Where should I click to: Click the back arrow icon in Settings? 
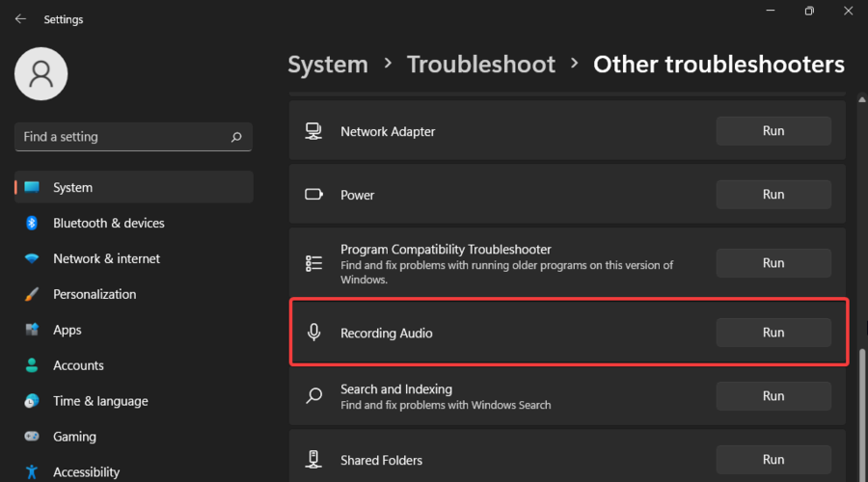20,19
